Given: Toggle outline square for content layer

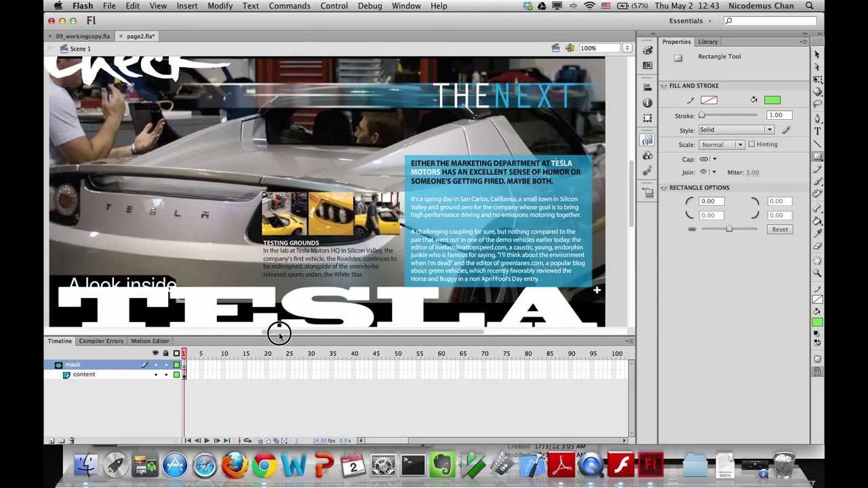Looking at the screenshot, I should point(176,374).
